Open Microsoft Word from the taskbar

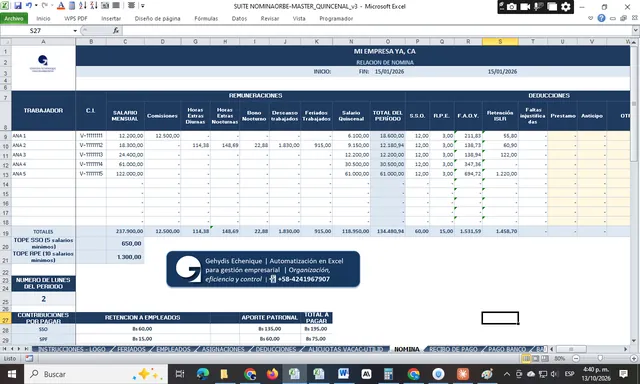click(343, 374)
